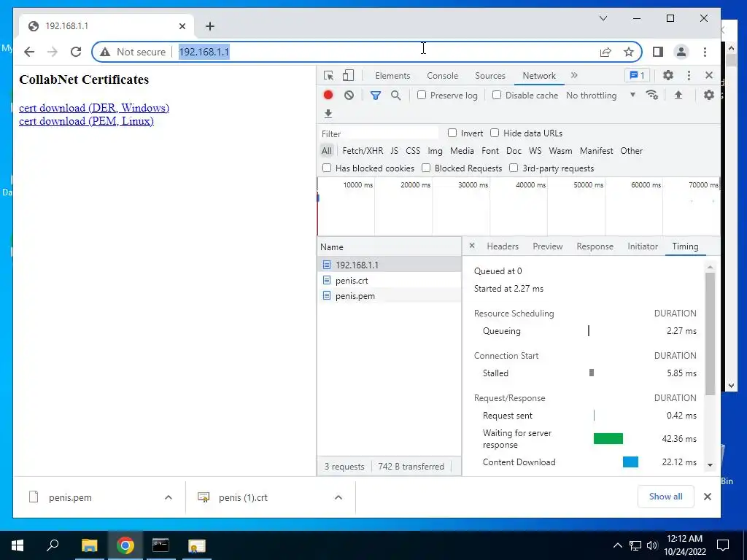Open the Chrome tab search chevron

pyautogui.click(x=603, y=18)
